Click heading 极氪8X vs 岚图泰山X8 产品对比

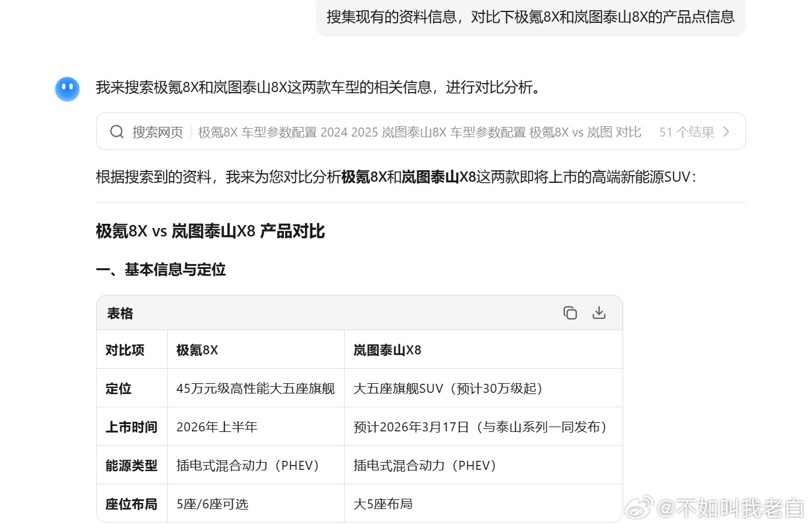pyautogui.click(x=211, y=231)
